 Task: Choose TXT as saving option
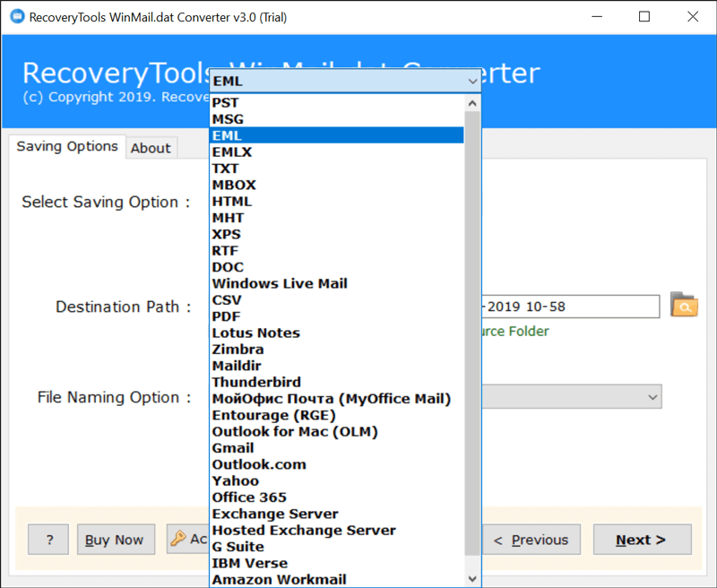point(337,169)
